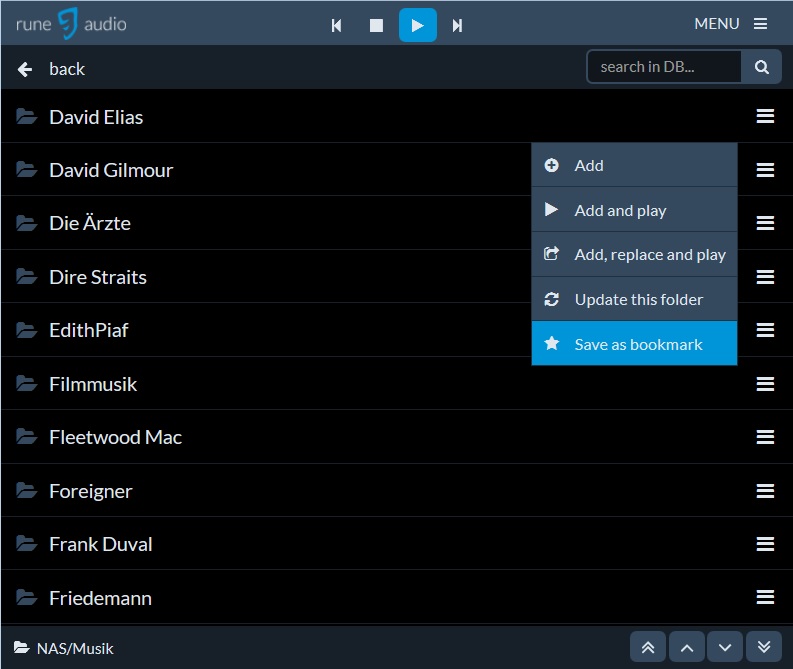The image size is (793, 669).
Task: Click the NAS/Musik path label
Action: tap(75, 648)
